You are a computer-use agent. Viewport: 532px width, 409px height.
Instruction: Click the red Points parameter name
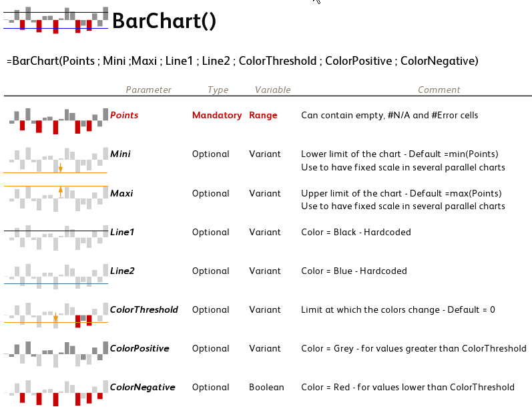124,115
